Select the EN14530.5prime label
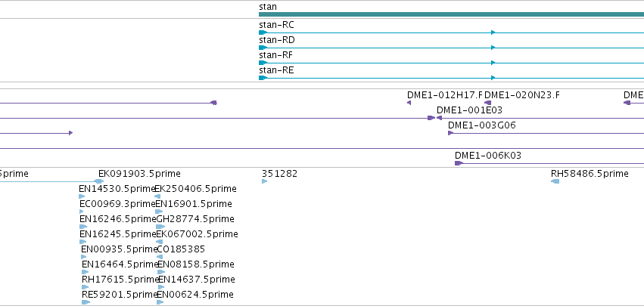 (x=117, y=189)
